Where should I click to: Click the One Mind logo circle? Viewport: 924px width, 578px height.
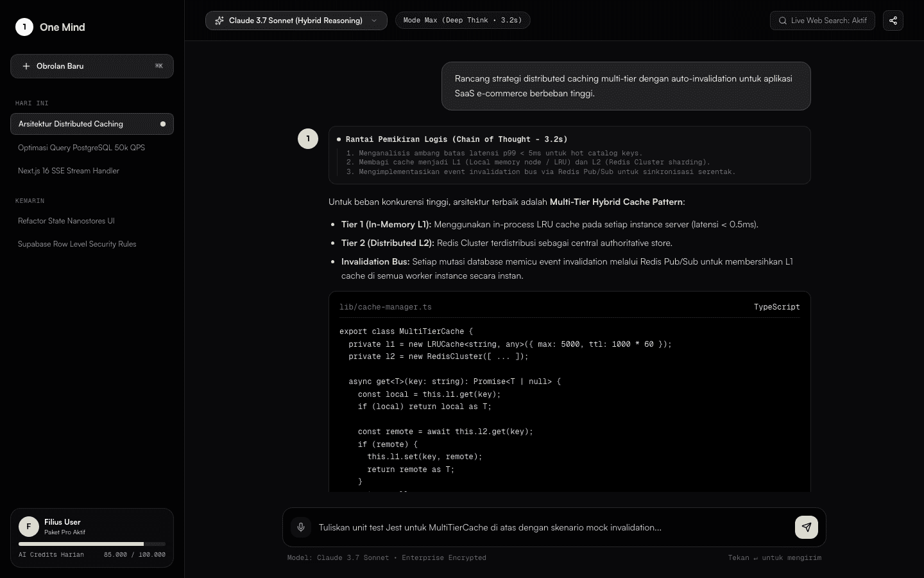click(24, 27)
